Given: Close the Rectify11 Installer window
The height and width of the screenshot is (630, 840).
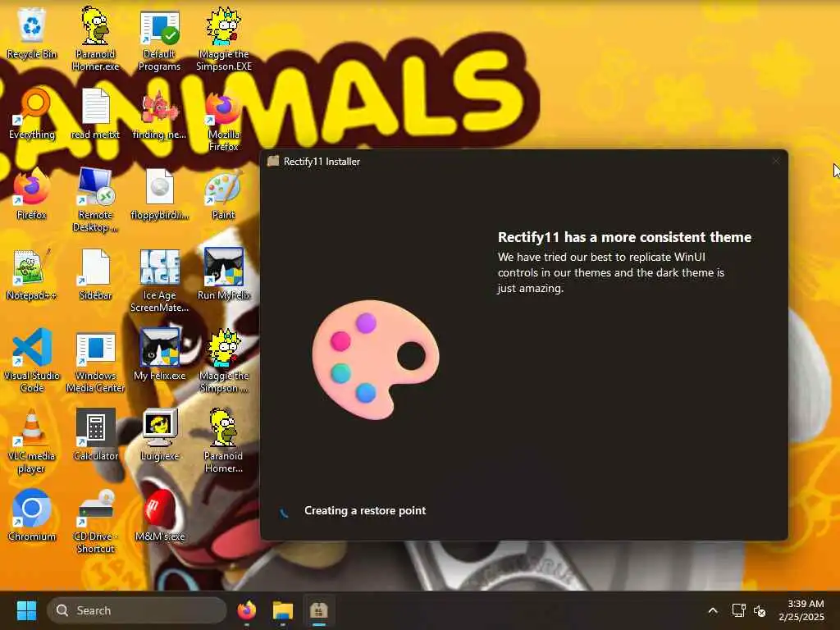Looking at the screenshot, I should click(776, 161).
